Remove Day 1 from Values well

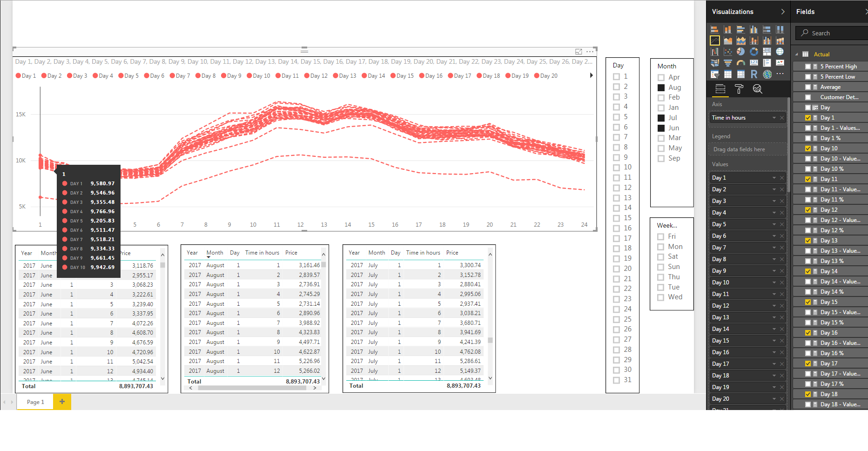782,178
